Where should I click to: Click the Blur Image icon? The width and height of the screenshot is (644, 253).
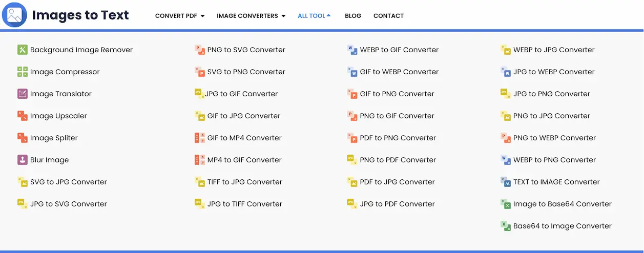point(22,160)
